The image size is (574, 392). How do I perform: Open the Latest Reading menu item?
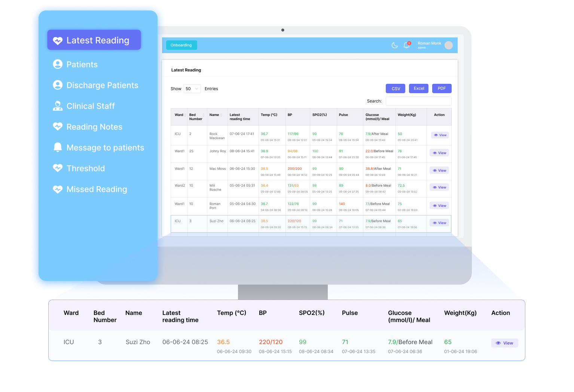[x=94, y=40]
